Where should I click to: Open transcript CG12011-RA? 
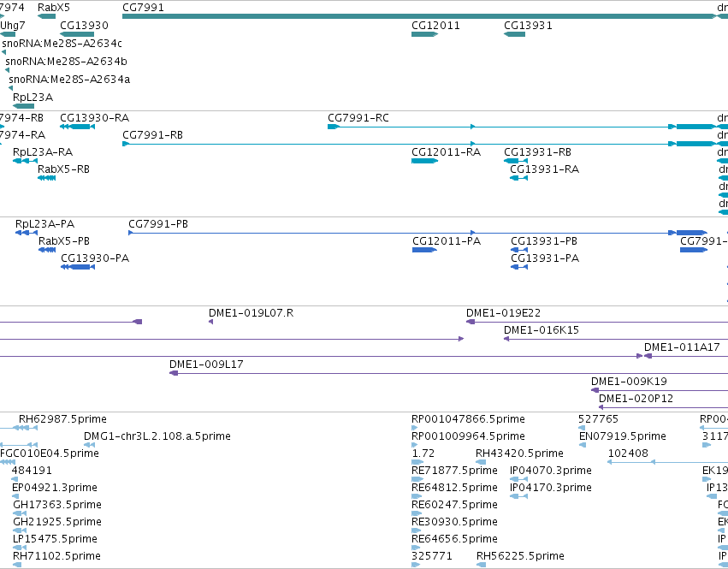click(425, 161)
